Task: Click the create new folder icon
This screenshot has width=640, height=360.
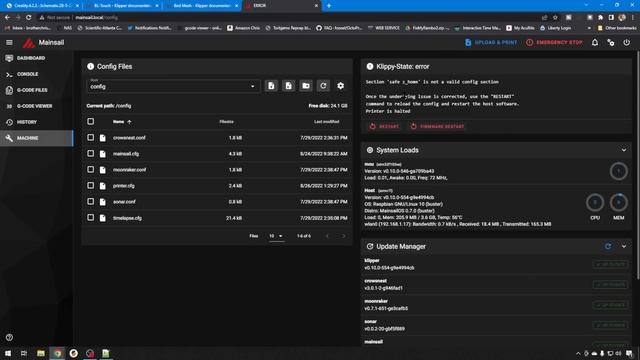Action: point(306,86)
